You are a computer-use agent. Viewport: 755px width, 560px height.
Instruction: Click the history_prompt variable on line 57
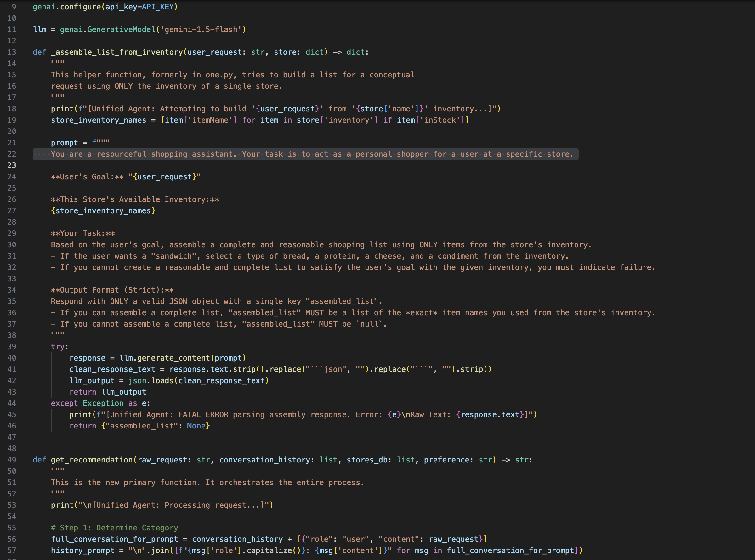tap(82, 551)
